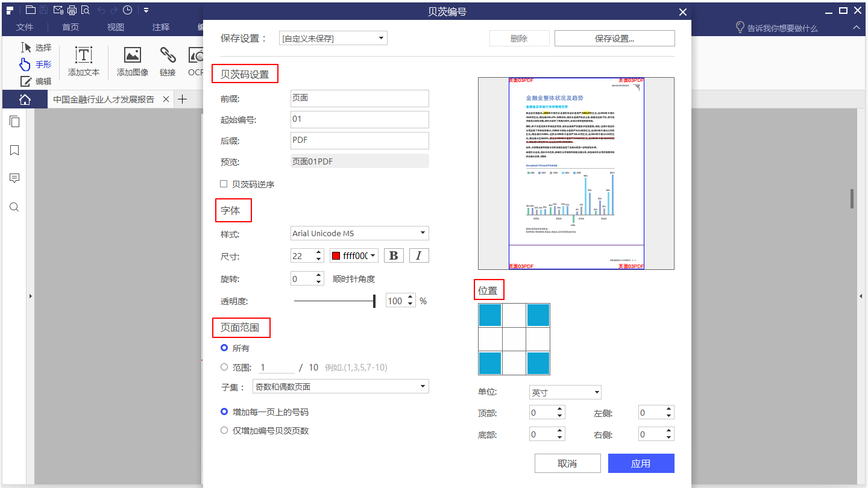Increase the font 尺寸 size stepper

(319, 252)
